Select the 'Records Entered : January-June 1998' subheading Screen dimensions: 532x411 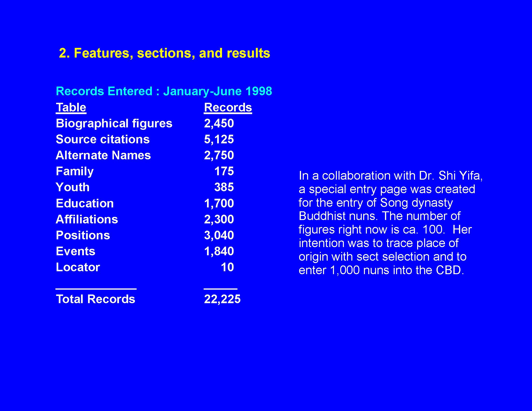click(164, 91)
